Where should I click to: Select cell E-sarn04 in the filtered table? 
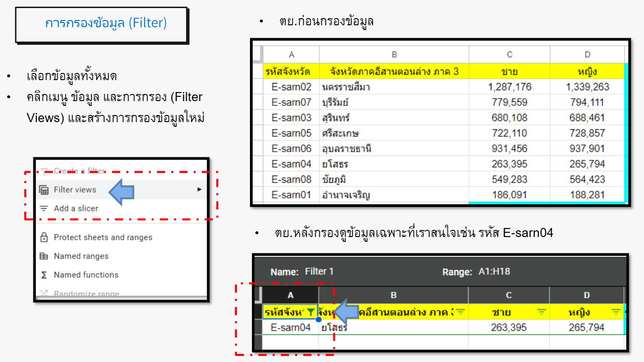pos(291,328)
